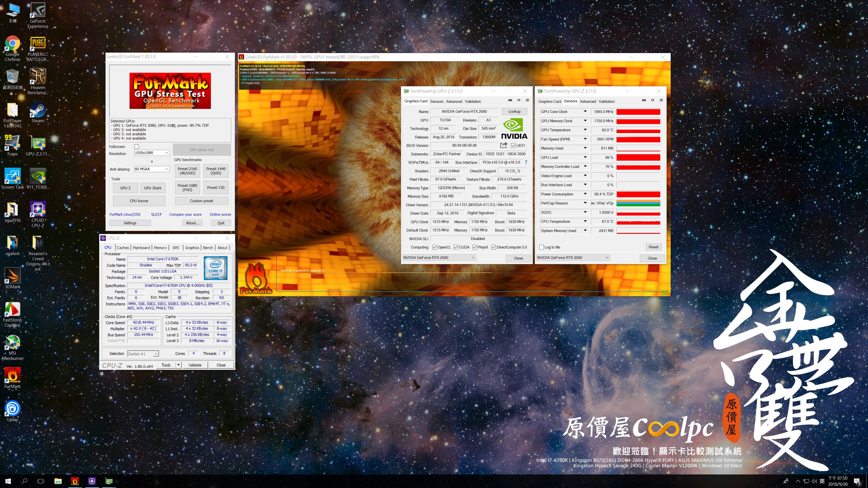Click the taskbar clock showing 07:50
868x488 pixels.
click(x=838, y=481)
